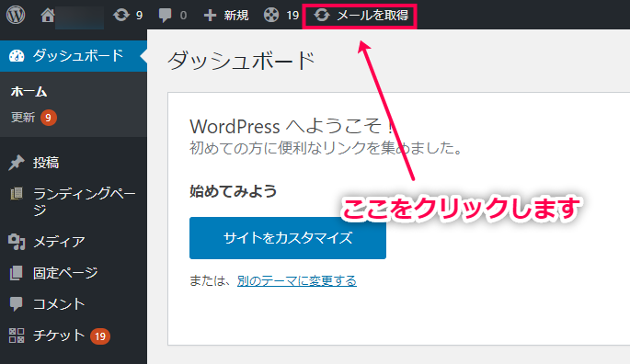Click the dashboard gauge icon in sidebar
The height and width of the screenshot is (364, 630).
[17, 56]
